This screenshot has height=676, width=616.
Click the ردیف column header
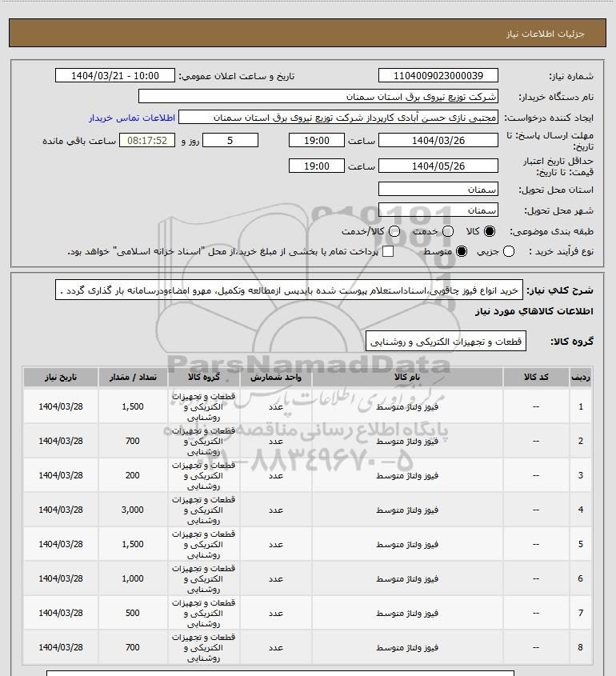[581, 378]
